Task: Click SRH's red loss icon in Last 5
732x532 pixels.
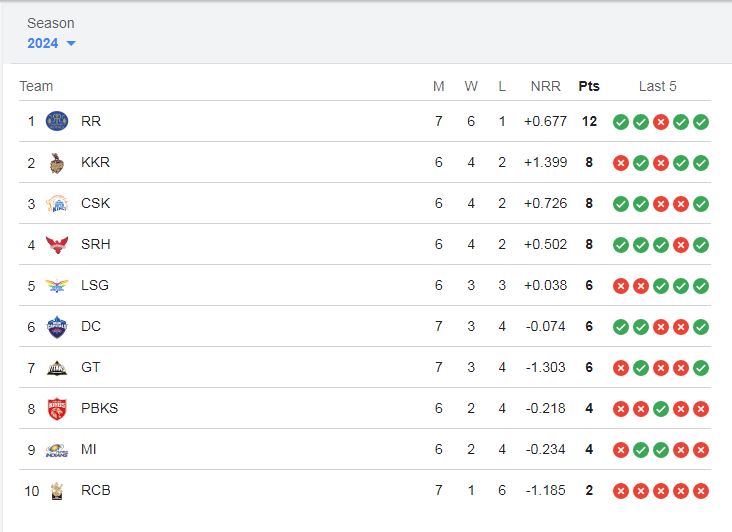Action: [x=681, y=245]
